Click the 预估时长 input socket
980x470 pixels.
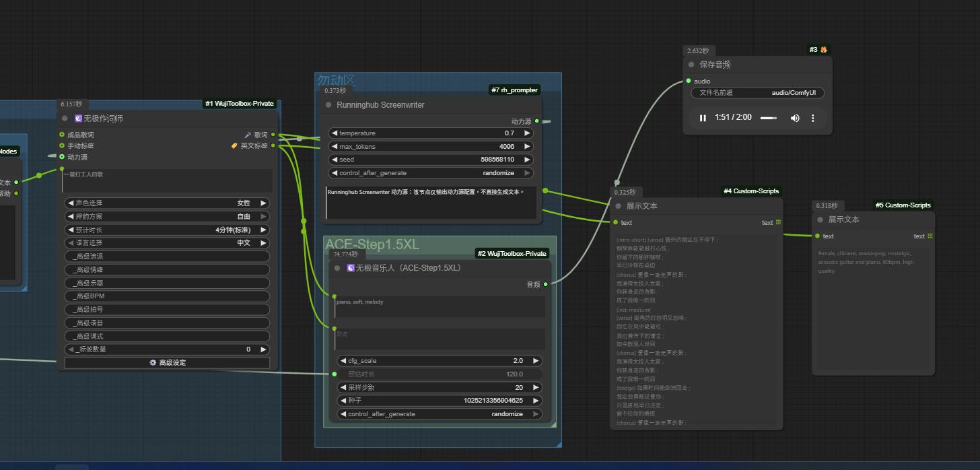pyautogui.click(x=335, y=374)
